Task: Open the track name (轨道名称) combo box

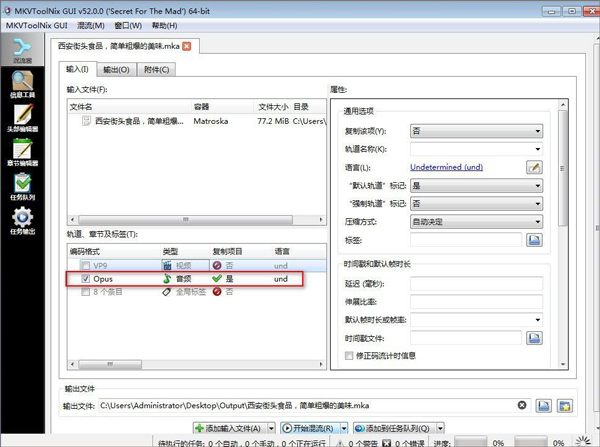Action: (476, 149)
